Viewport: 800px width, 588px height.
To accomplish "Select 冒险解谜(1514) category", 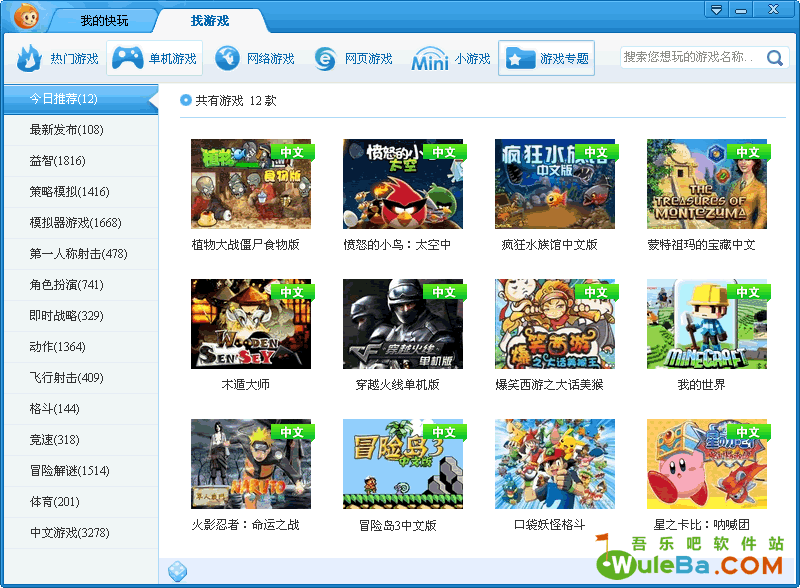I will coord(81,471).
